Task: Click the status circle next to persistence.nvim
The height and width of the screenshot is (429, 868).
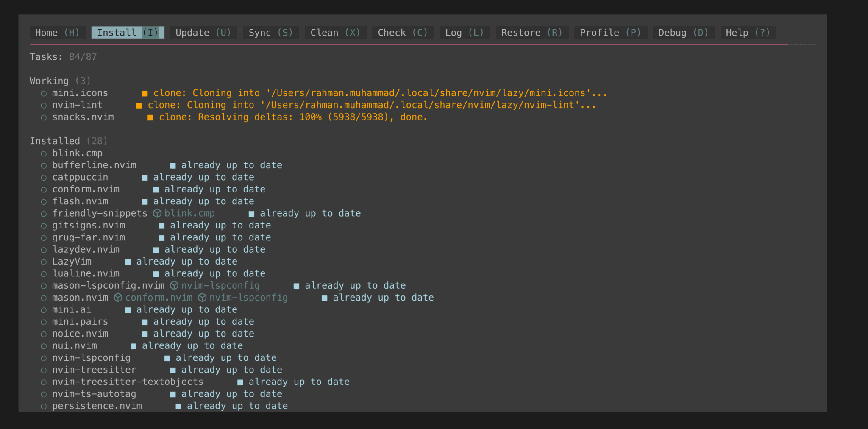Action: tap(43, 406)
